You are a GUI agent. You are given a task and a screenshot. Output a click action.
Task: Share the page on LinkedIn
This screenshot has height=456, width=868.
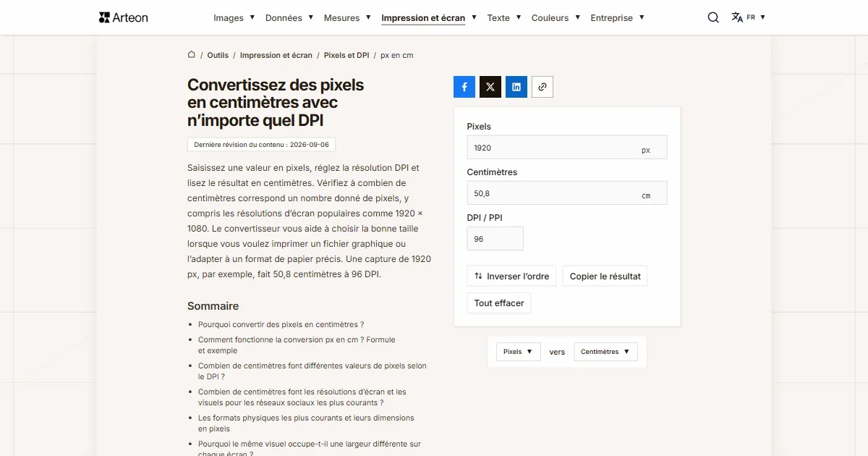coord(516,87)
